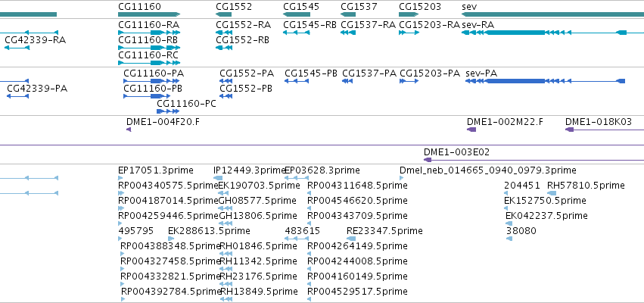Viewport: 644px width, 303px height.
Task: Select the RH01846.5prime label
Action: (258, 246)
